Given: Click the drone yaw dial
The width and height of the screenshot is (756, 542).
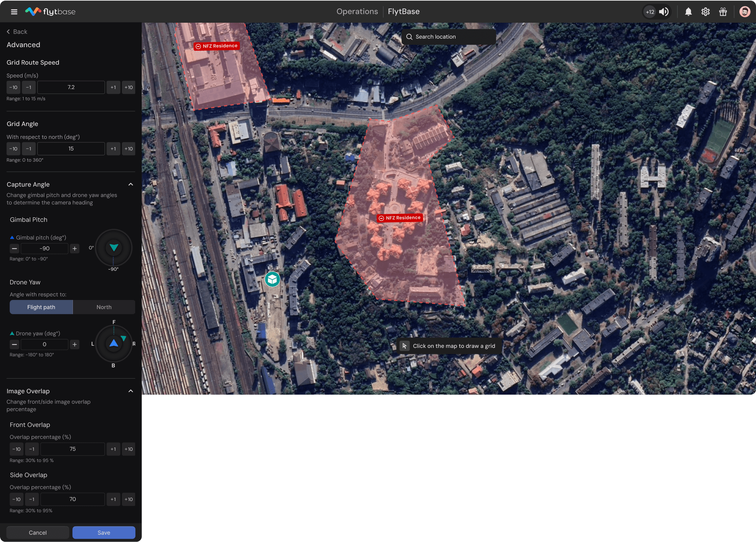Looking at the screenshot, I should [113, 344].
